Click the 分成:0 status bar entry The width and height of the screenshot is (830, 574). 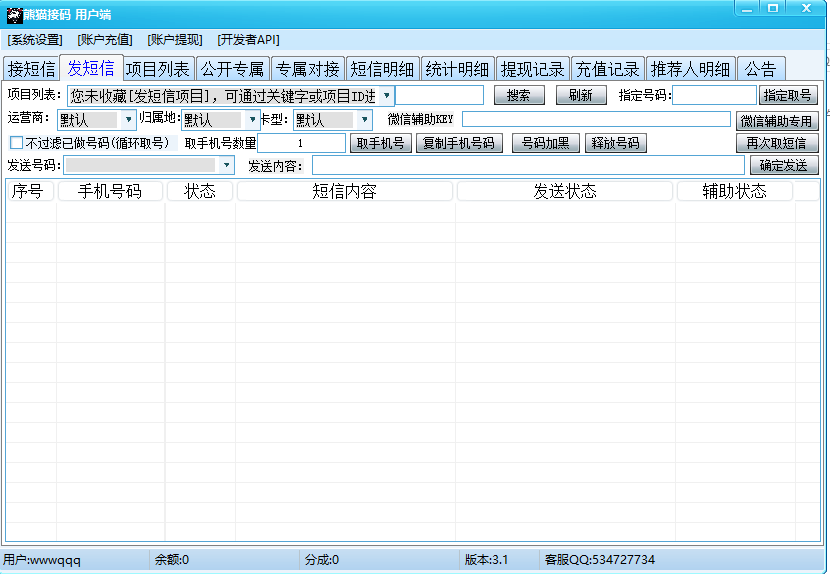pos(322,560)
